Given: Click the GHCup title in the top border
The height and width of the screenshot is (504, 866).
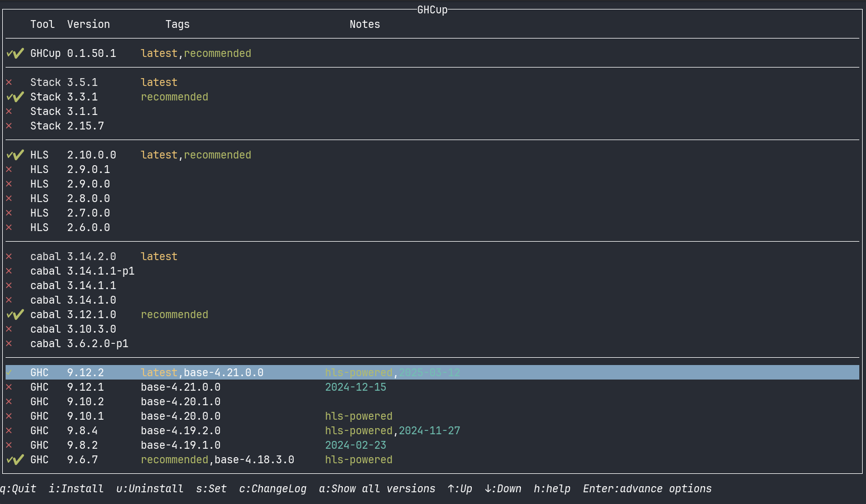Looking at the screenshot, I should pos(433,10).
